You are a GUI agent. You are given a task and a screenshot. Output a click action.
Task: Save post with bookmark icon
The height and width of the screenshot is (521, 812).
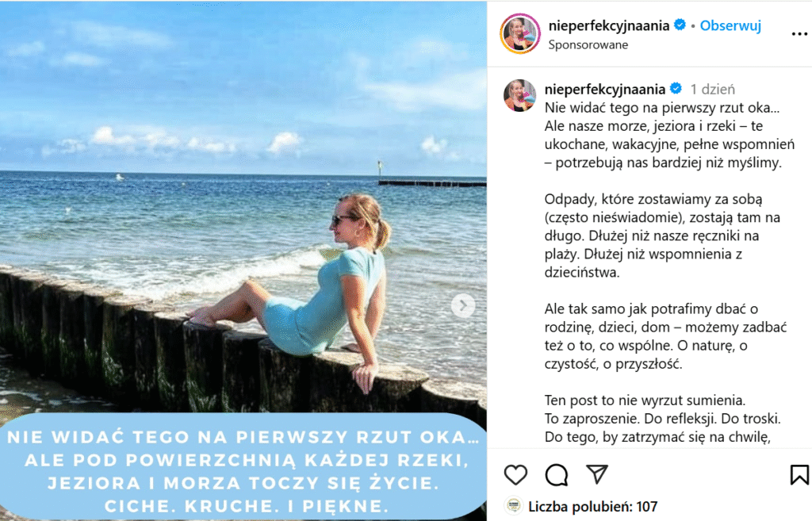coord(799,474)
